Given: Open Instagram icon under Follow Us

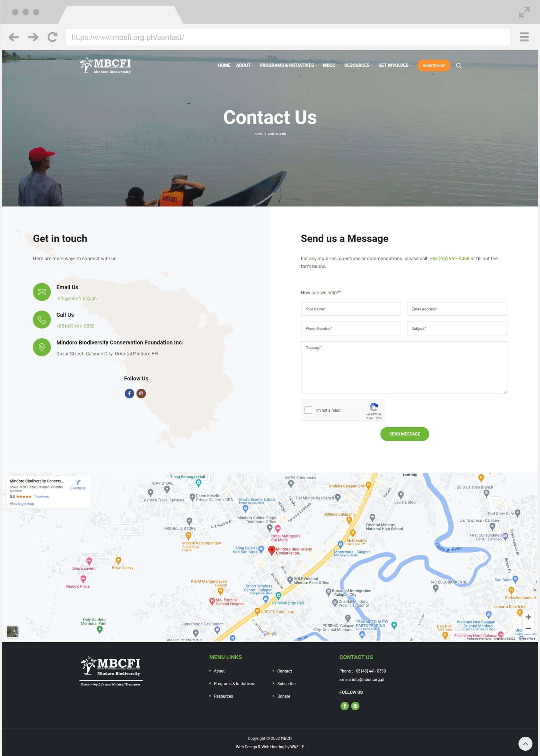Looking at the screenshot, I should click(x=141, y=393).
